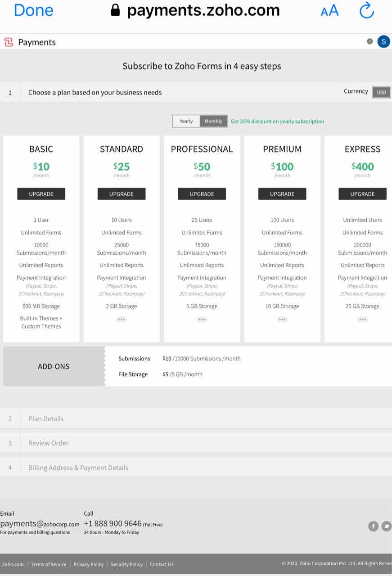
Task: Open Contact Us footer link
Action: pyautogui.click(x=162, y=564)
